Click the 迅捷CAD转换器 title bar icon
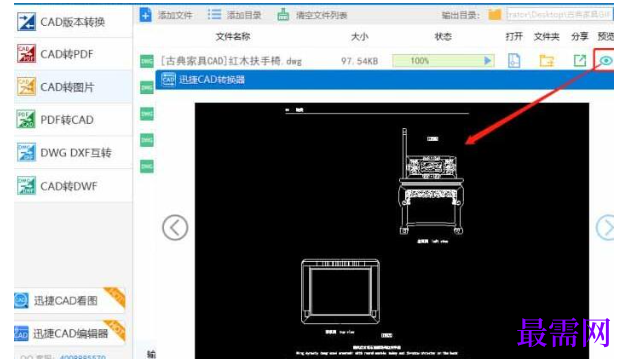 pos(168,79)
